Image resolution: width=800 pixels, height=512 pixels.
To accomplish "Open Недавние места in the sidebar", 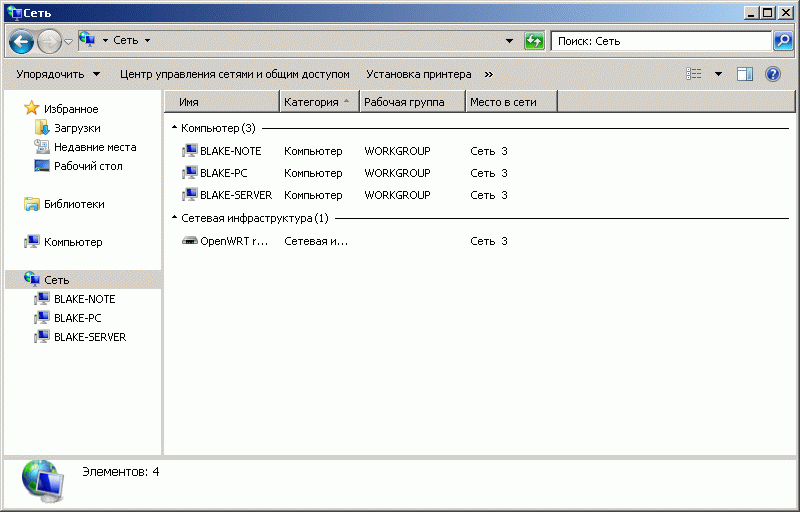I will [95, 147].
